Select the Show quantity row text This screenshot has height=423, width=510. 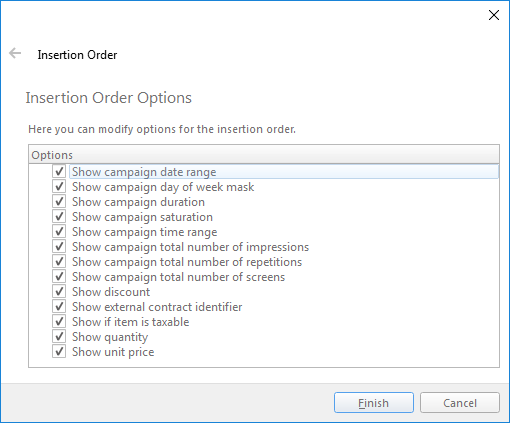tap(110, 337)
